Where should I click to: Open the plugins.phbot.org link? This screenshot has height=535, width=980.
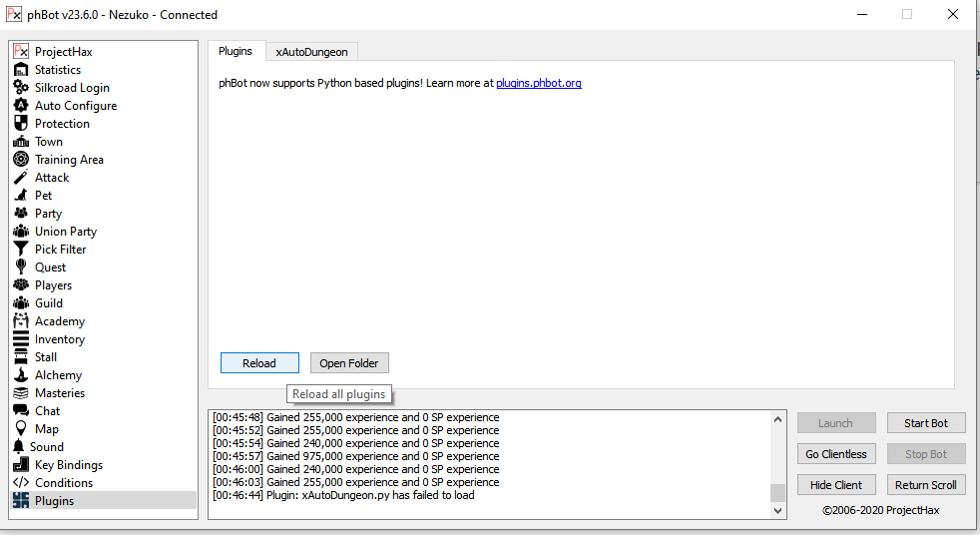[x=538, y=84]
